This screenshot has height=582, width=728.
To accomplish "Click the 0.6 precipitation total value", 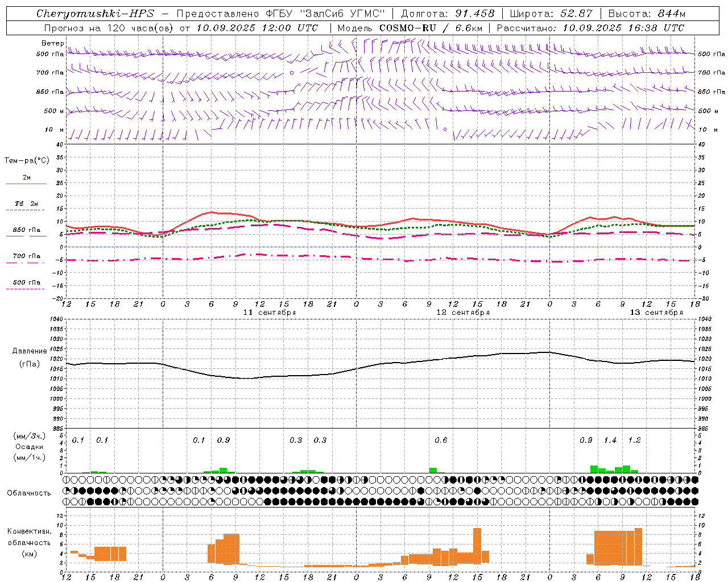I will [441, 440].
